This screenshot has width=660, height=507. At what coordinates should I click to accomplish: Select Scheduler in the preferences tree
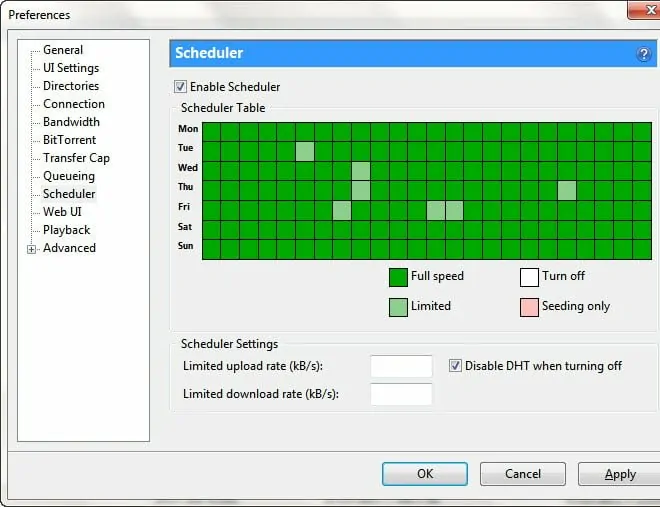coord(69,194)
